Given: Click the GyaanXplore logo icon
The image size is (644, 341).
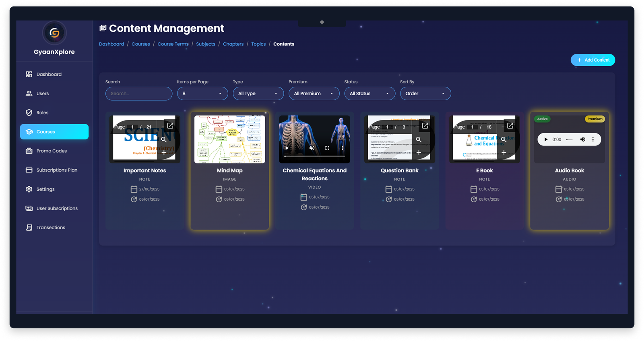Looking at the screenshot, I should point(54,33).
